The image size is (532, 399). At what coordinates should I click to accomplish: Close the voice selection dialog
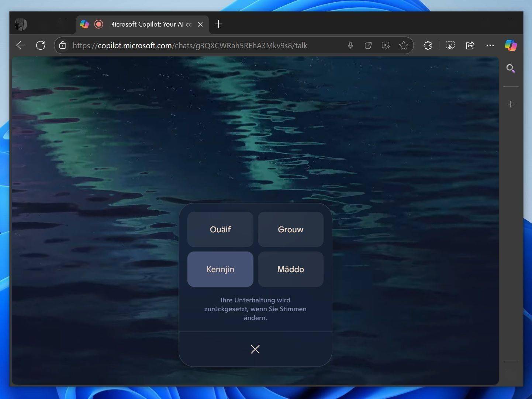[x=255, y=349]
